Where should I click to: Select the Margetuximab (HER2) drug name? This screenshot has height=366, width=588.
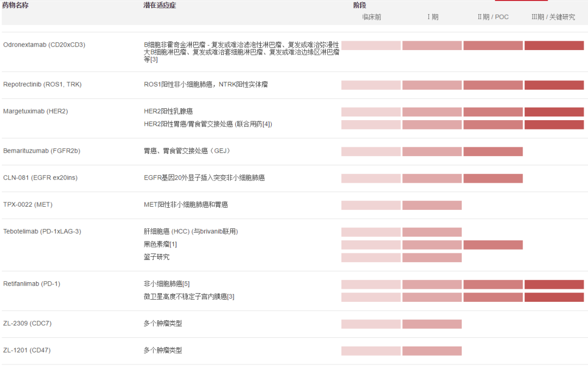35,111
